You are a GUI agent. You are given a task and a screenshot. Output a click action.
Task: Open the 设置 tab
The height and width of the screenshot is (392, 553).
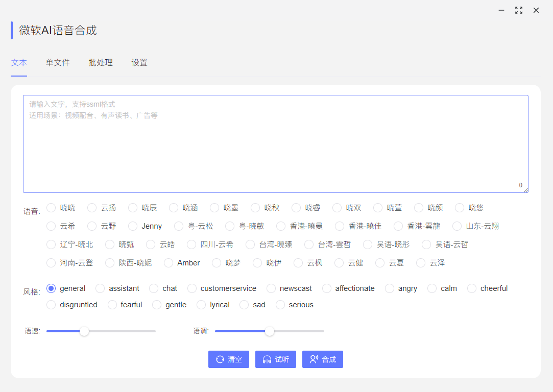(139, 63)
